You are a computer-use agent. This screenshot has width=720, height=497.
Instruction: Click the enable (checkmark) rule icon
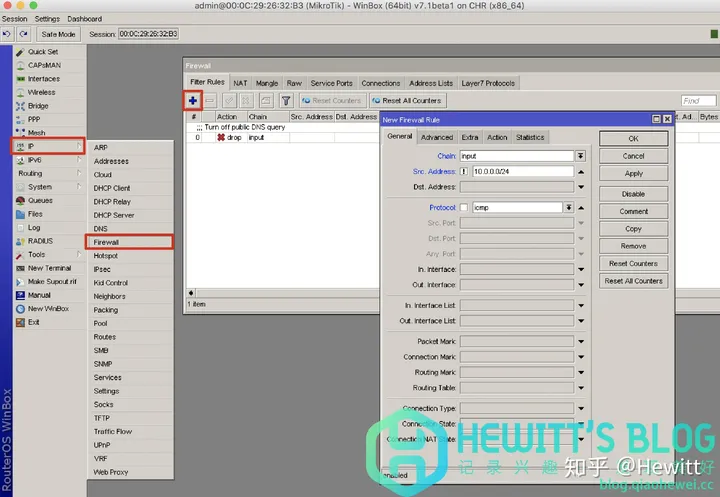[x=229, y=101]
